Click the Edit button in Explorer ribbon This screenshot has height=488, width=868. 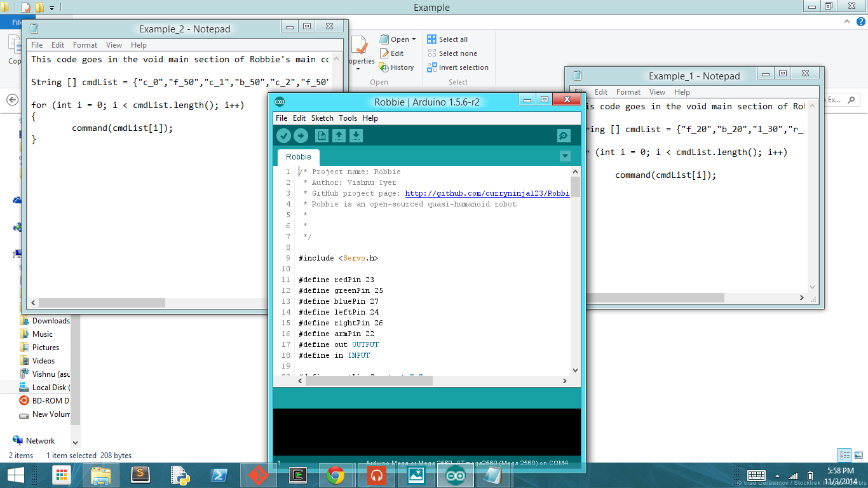click(x=392, y=53)
